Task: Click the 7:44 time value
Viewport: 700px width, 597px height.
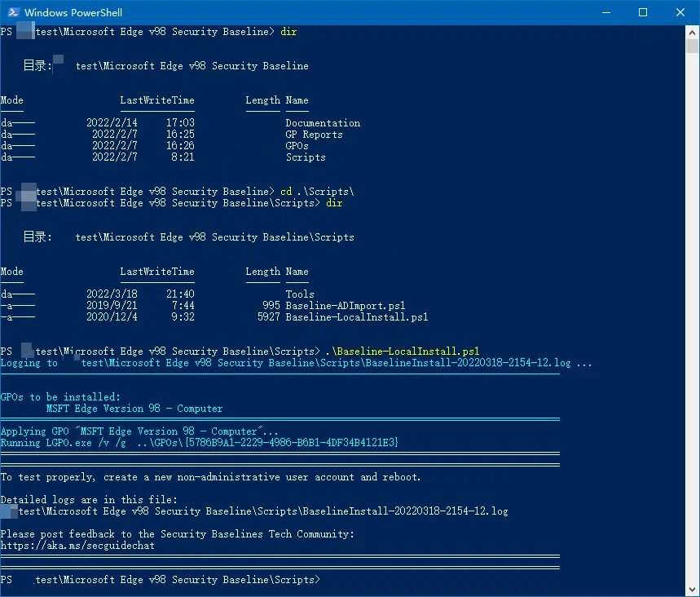Action: (x=183, y=306)
